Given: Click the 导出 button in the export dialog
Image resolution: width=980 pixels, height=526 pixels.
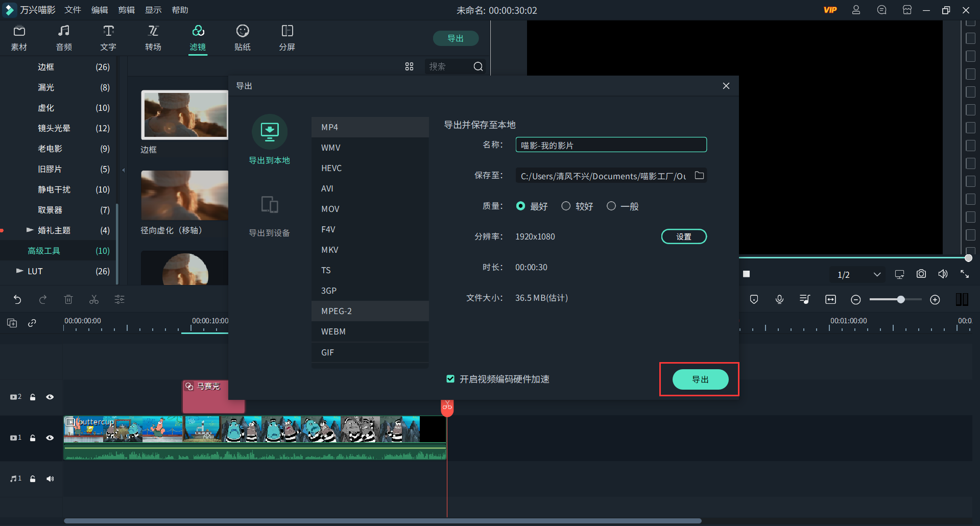Looking at the screenshot, I should coord(700,379).
